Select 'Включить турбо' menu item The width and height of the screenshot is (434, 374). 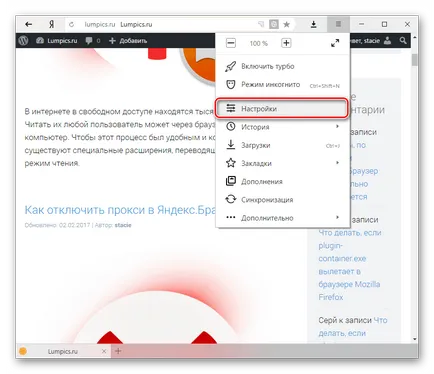[x=283, y=66]
